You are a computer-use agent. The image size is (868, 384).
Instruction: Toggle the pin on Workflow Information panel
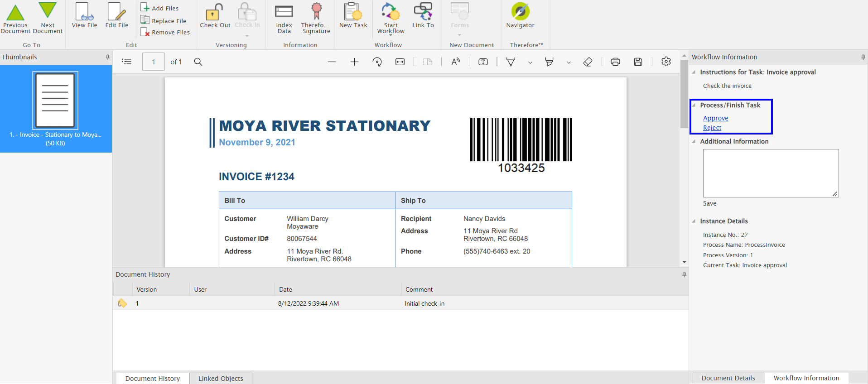tap(863, 57)
